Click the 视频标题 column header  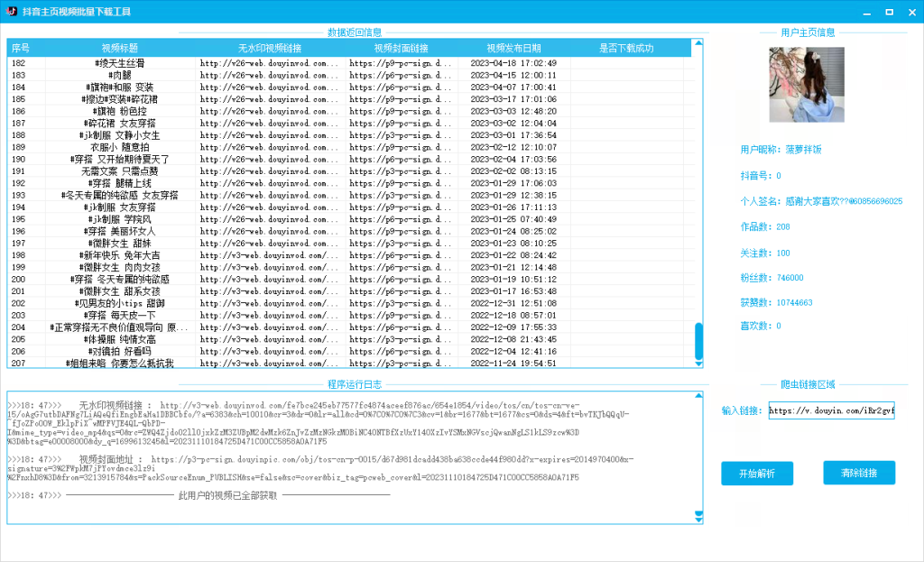tap(120, 48)
